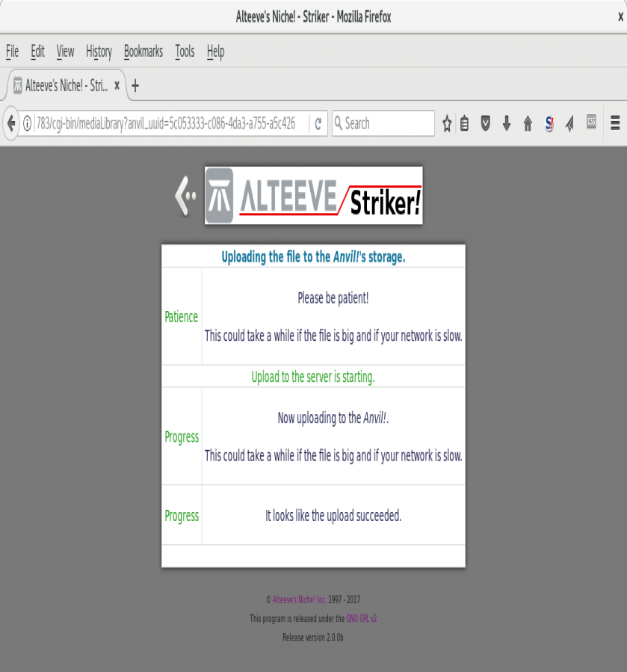Click the CSS extension toolbar button
This screenshot has width=627, height=672.
tap(591, 122)
